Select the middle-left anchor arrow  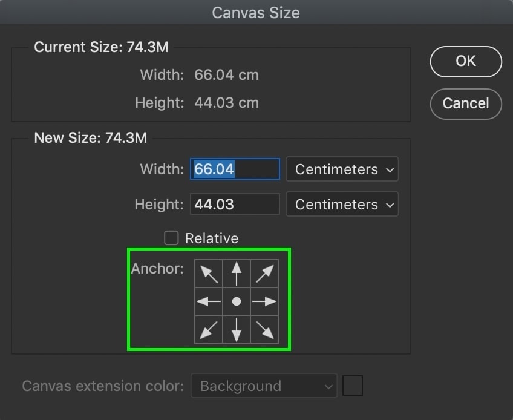209,301
